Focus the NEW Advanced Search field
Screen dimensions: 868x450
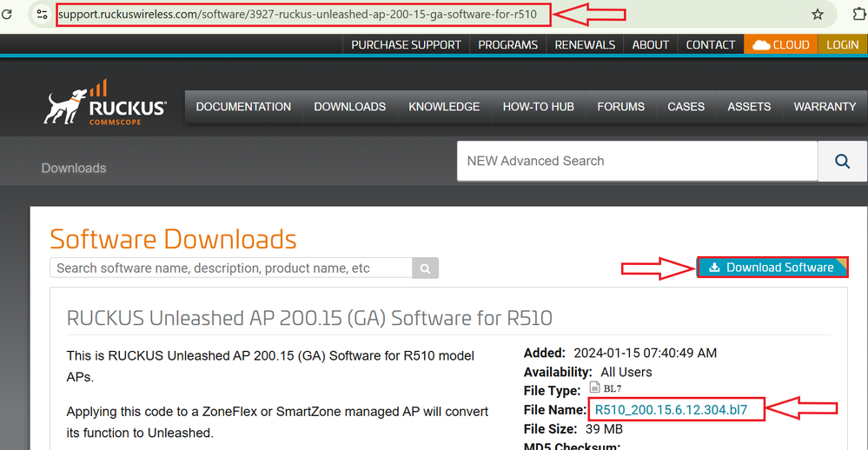[x=637, y=161]
